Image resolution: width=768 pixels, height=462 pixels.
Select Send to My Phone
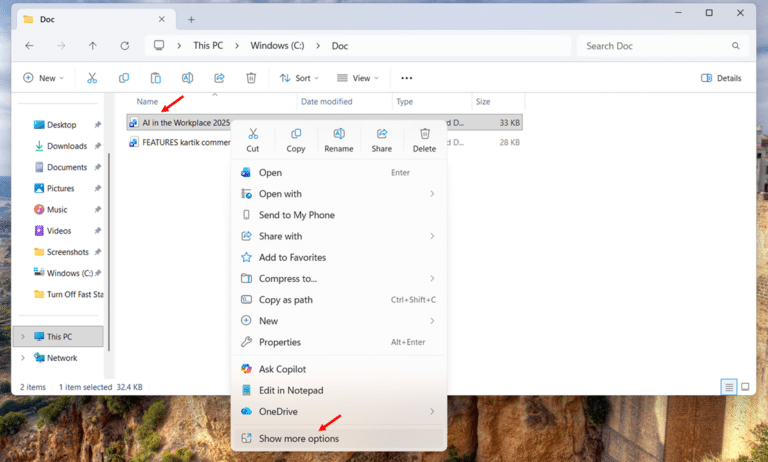pyautogui.click(x=338, y=215)
